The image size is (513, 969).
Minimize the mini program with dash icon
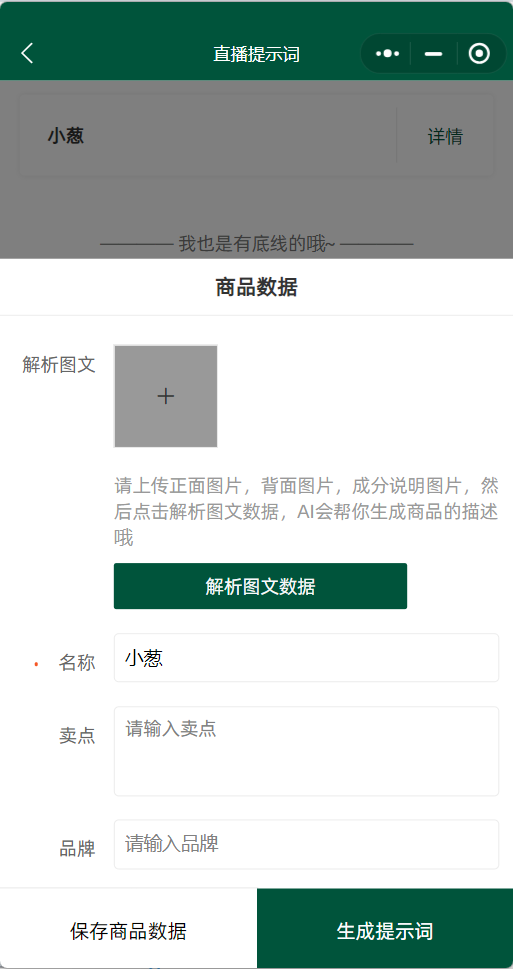click(433, 54)
